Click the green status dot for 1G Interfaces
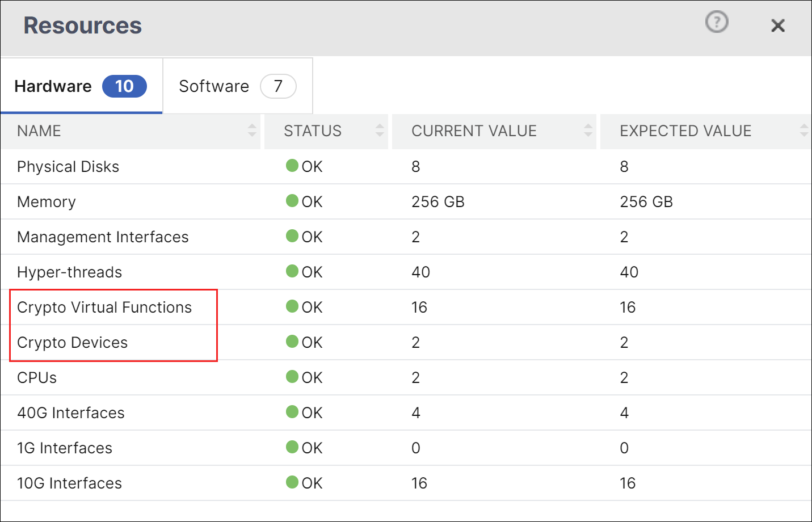This screenshot has width=812, height=522. [x=292, y=447]
